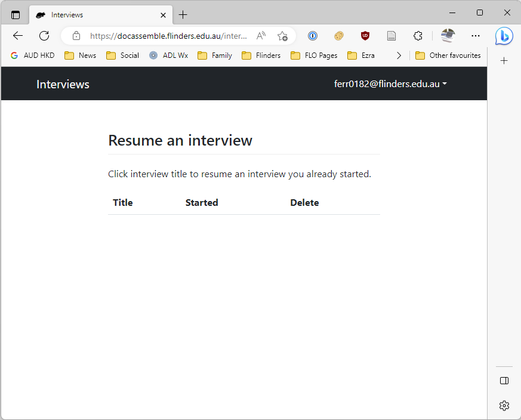Click the Interviews navbar brand link
This screenshot has width=521, height=420.
[x=63, y=84]
